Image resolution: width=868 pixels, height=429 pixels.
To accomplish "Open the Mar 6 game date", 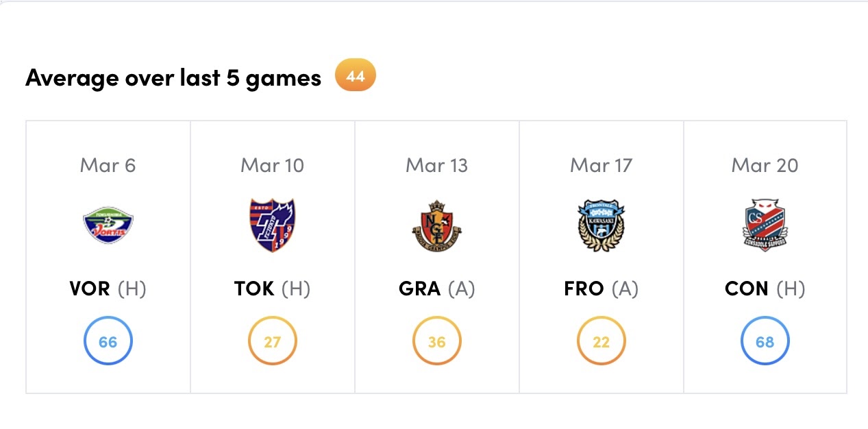I will 108,165.
